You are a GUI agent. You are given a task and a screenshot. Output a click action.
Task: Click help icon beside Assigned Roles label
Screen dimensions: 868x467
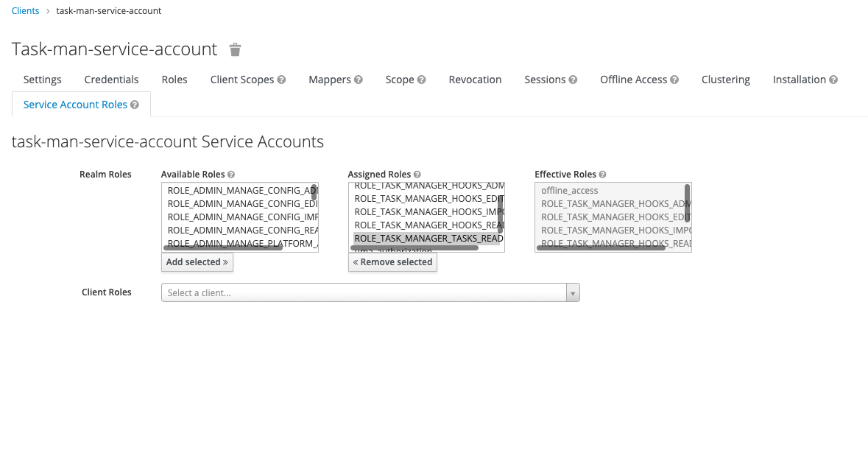pos(417,175)
